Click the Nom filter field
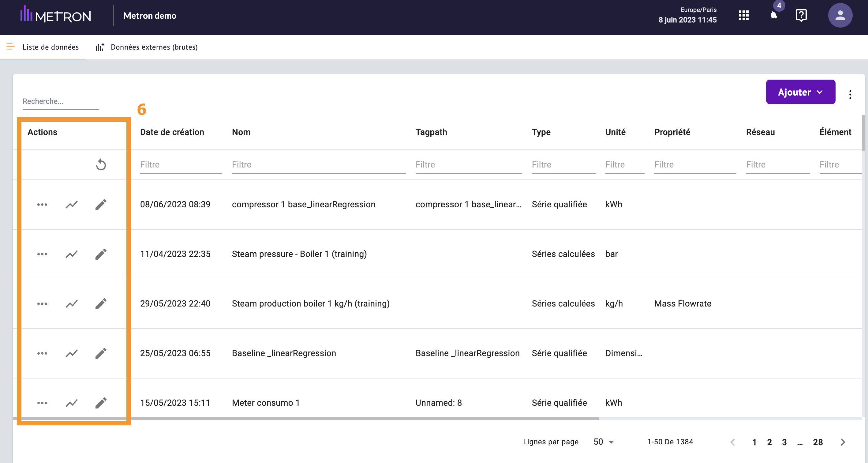 318,165
